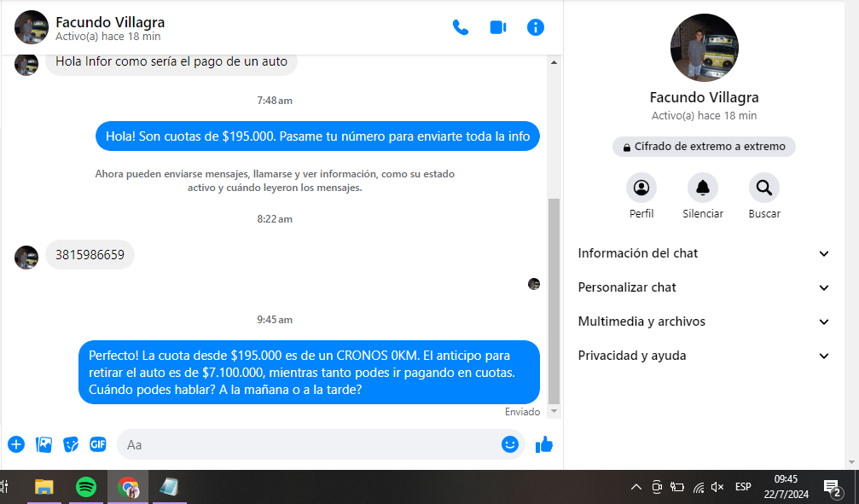Click the chat scrollbar down arrow
The image size is (859, 504).
554,412
